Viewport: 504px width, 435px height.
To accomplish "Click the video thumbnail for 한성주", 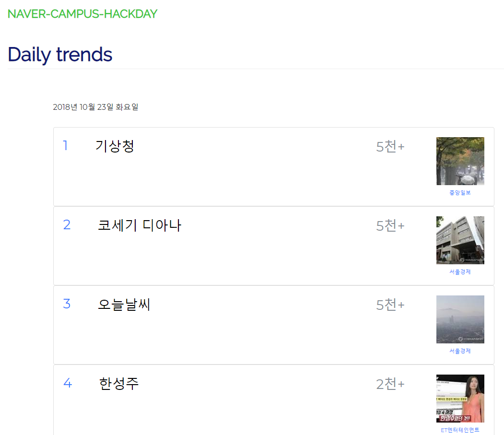I will coord(460,398).
